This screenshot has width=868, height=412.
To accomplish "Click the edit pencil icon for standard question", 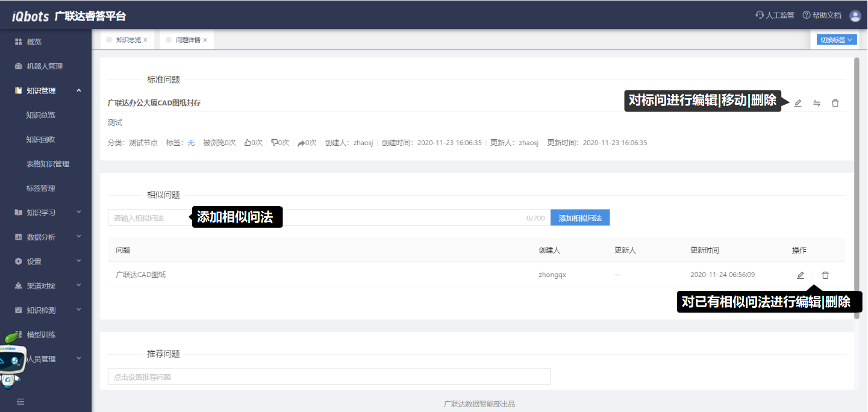I will [x=798, y=103].
